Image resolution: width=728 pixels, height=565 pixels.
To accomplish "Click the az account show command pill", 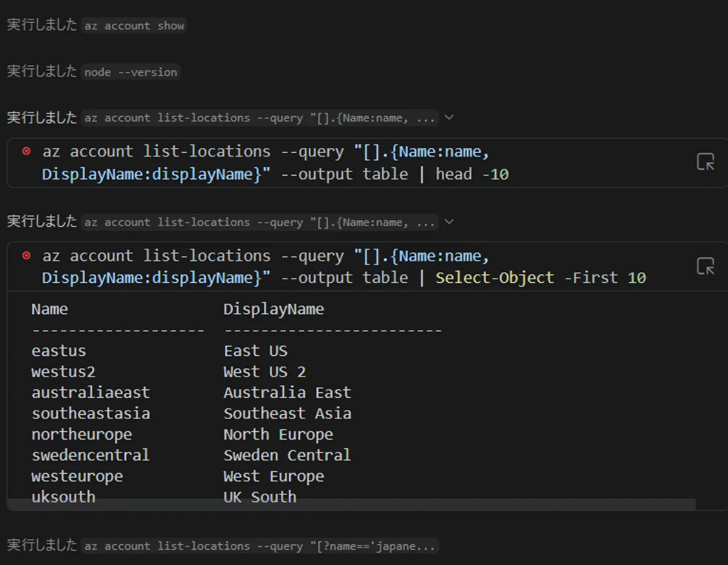I will [x=134, y=26].
